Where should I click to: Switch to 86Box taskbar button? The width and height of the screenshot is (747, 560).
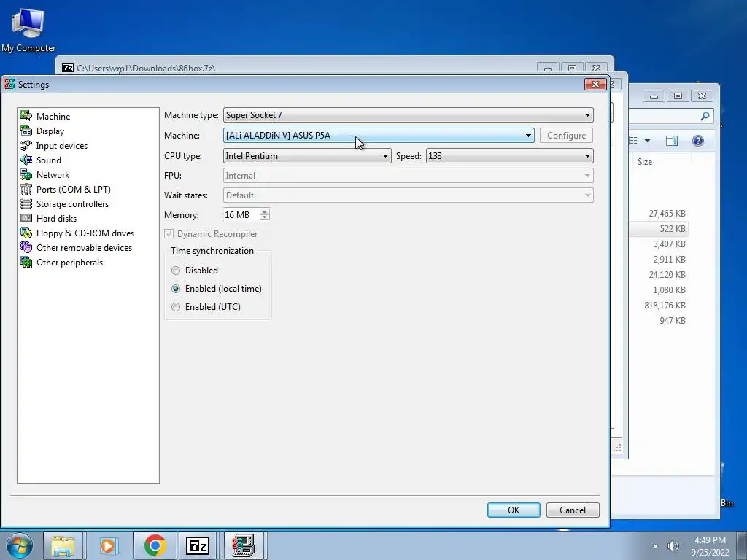243,545
